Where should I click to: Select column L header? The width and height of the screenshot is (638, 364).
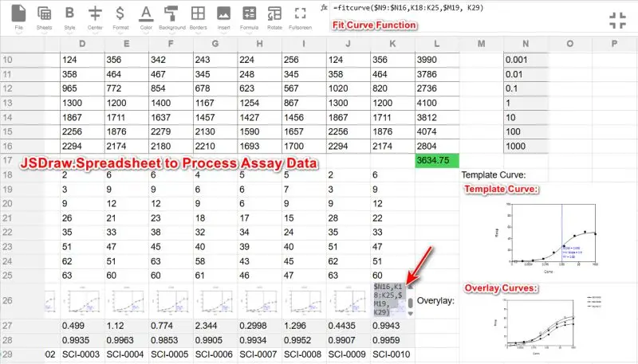pos(437,44)
